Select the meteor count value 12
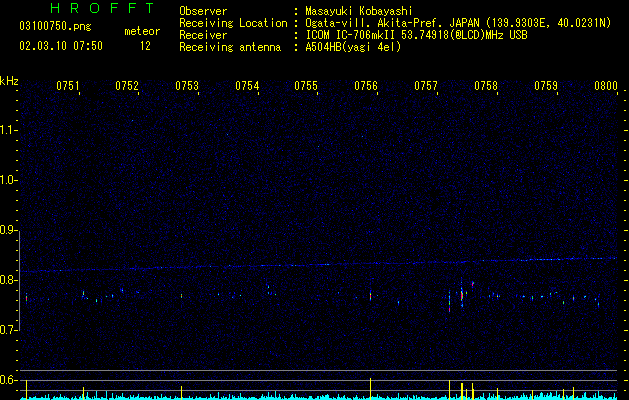629x400 pixels. (x=145, y=46)
